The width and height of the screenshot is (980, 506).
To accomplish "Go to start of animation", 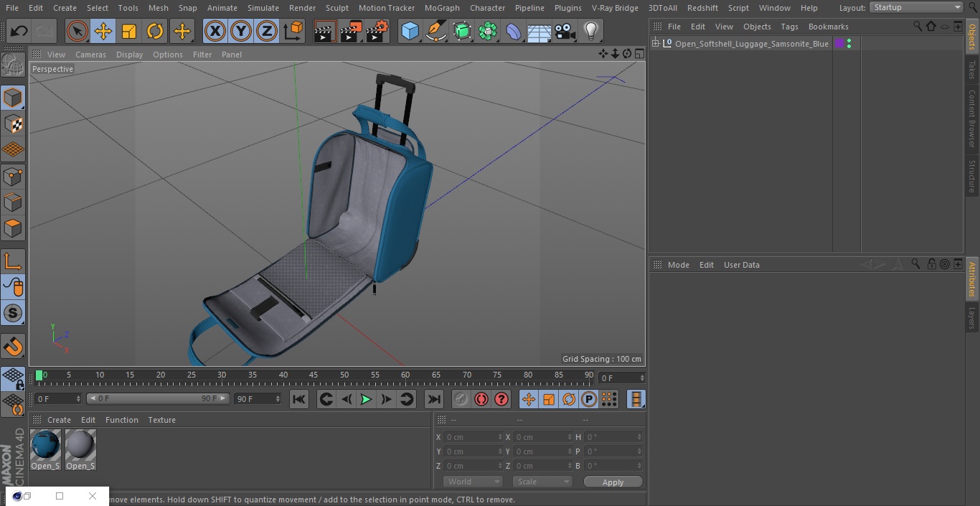I will coord(299,399).
